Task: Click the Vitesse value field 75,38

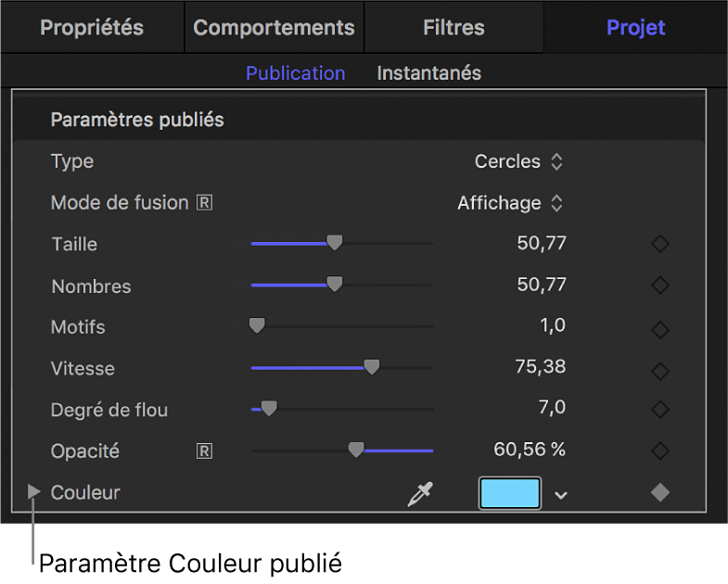Action: pyautogui.click(x=540, y=366)
